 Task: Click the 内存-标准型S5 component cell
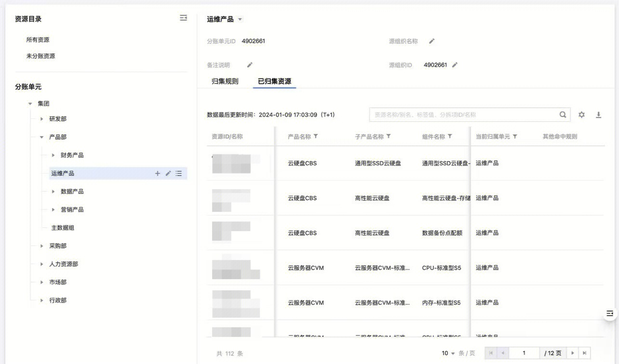[x=441, y=303]
